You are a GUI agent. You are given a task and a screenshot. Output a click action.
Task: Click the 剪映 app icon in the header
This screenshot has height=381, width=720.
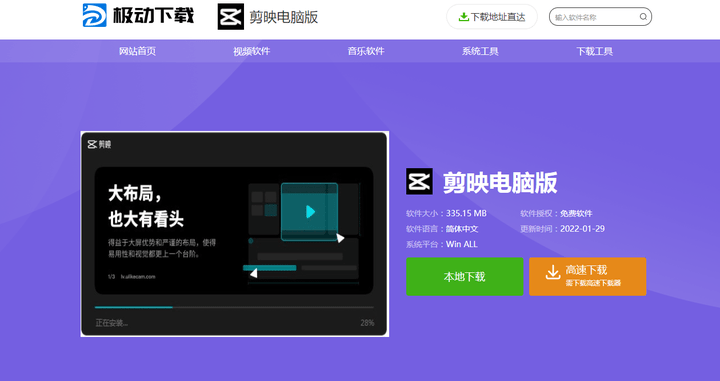coord(231,17)
